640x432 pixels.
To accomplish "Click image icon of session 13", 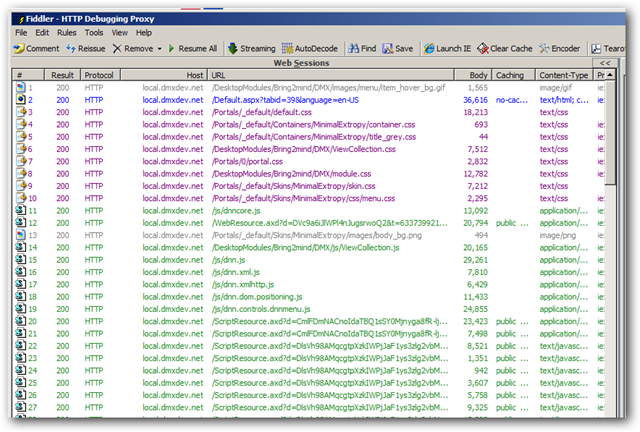I will click(20, 235).
